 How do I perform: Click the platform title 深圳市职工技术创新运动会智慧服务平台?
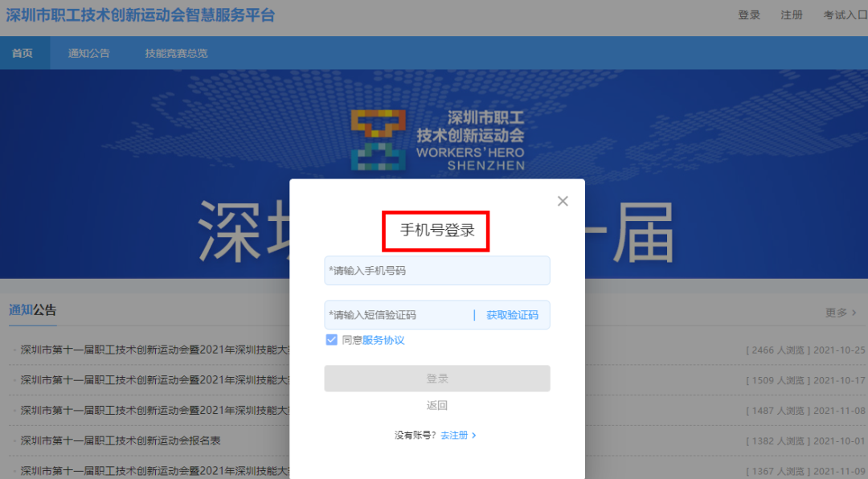pyautogui.click(x=141, y=15)
